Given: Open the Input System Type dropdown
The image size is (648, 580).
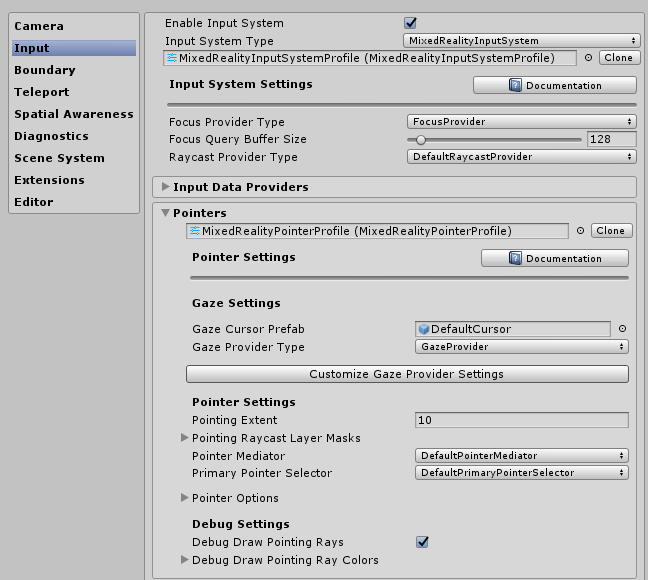Looking at the screenshot, I should 522,41.
